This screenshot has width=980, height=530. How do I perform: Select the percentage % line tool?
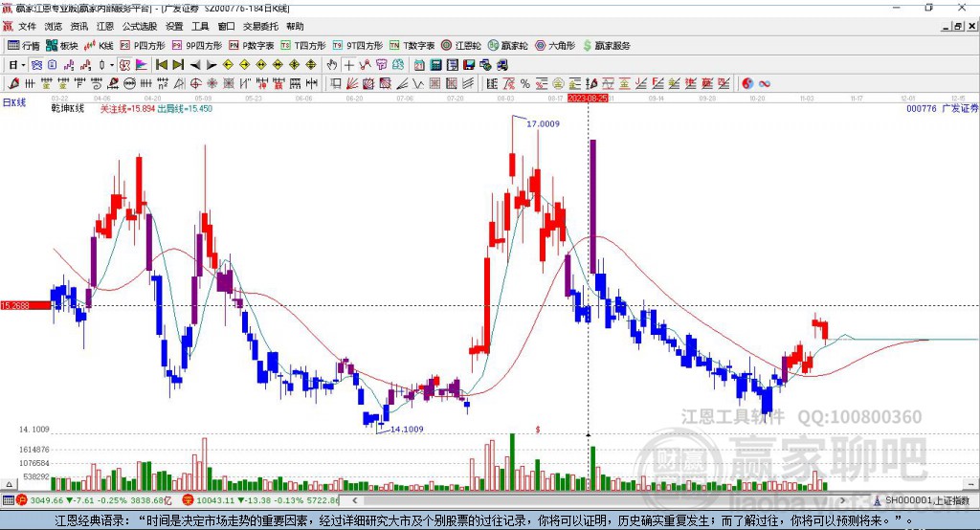click(525, 84)
